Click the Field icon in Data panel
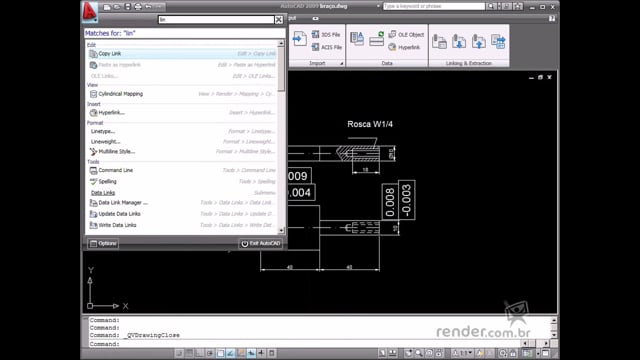 click(x=357, y=39)
